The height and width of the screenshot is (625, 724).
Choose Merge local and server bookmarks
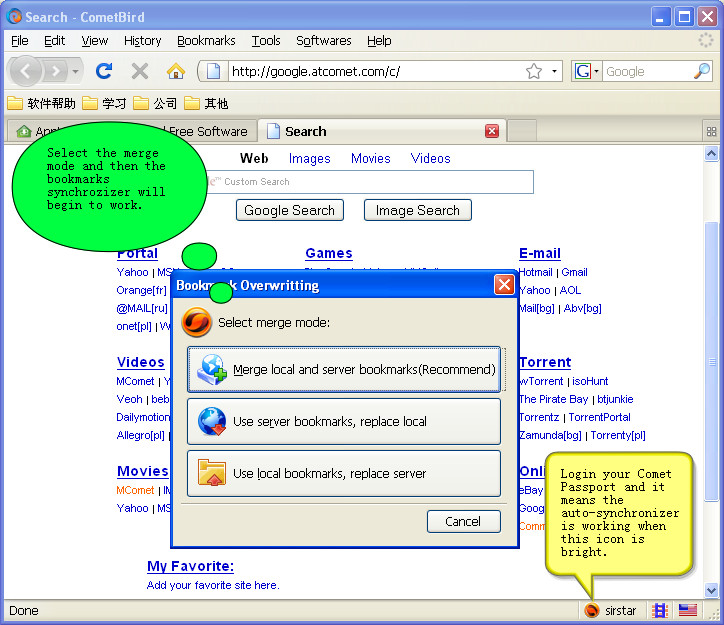coord(344,369)
